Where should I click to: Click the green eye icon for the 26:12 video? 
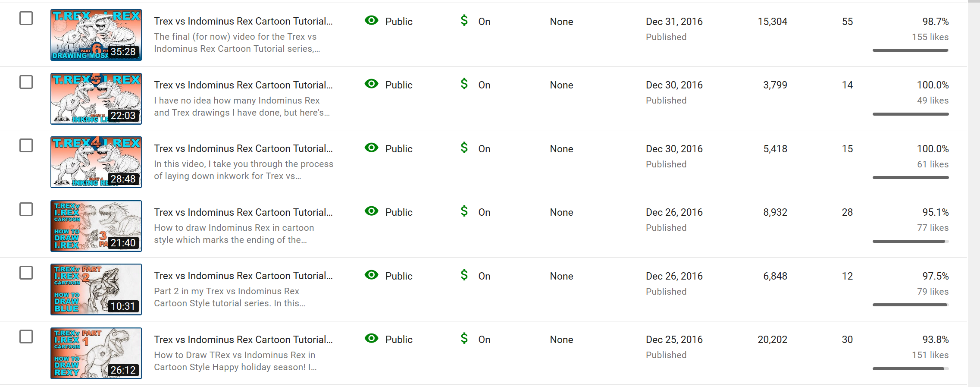coord(371,339)
